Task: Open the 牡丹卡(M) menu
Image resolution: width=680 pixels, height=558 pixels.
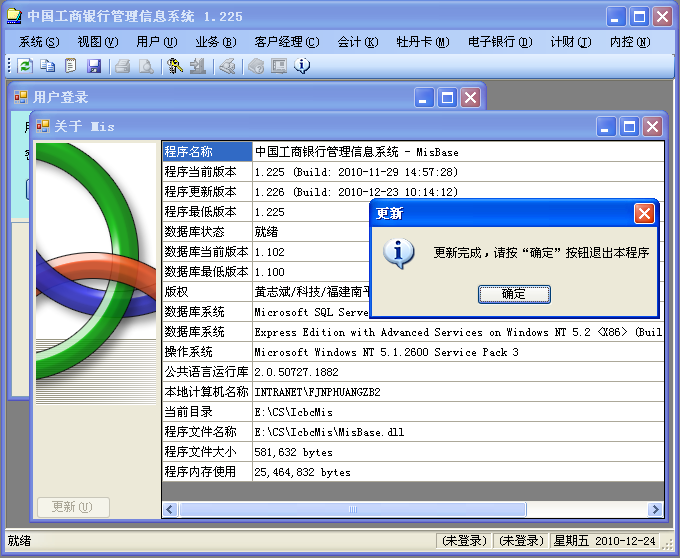Action: click(423, 42)
